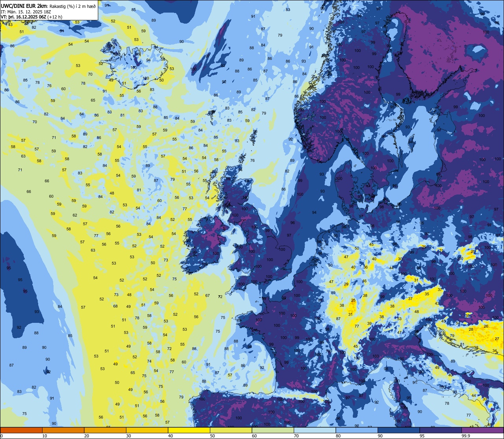Click the humidity value 67 on the map

coord(208,295)
